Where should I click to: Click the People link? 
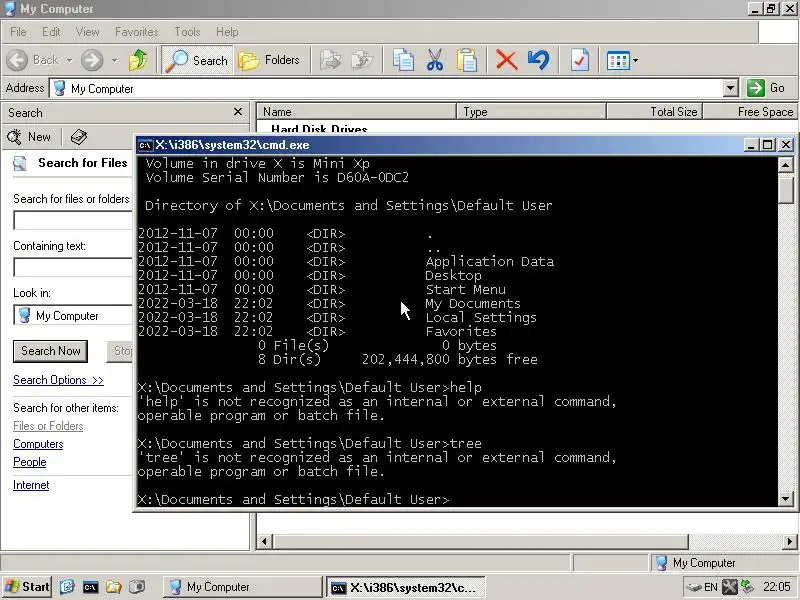pos(30,462)
